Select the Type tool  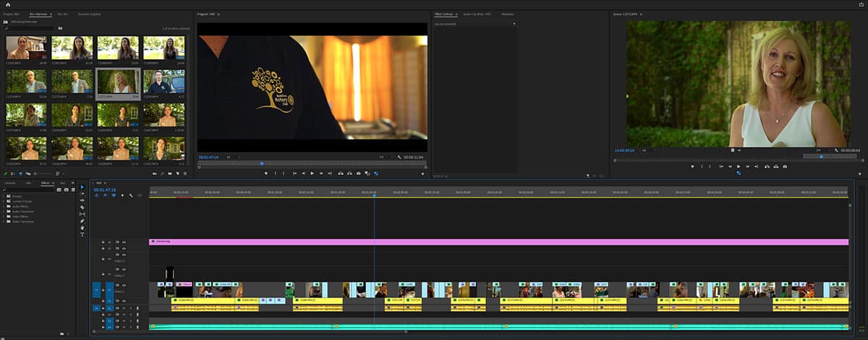tap(82, 234)
